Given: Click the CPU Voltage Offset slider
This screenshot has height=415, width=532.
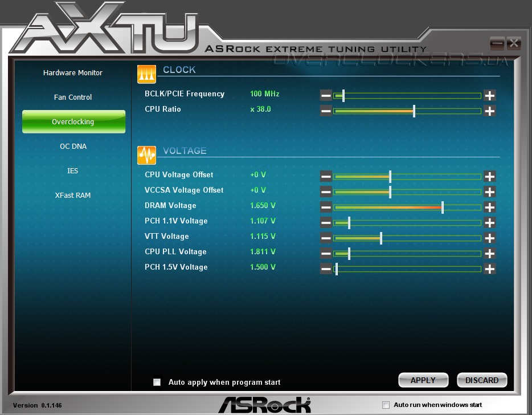Looking at the screenshot, I should [x=407, y=177].
